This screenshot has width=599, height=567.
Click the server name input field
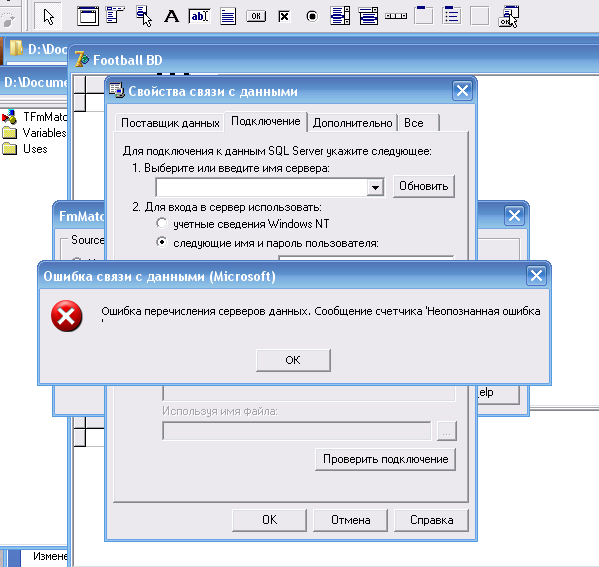pyautogui.click(x=262, y=187)
